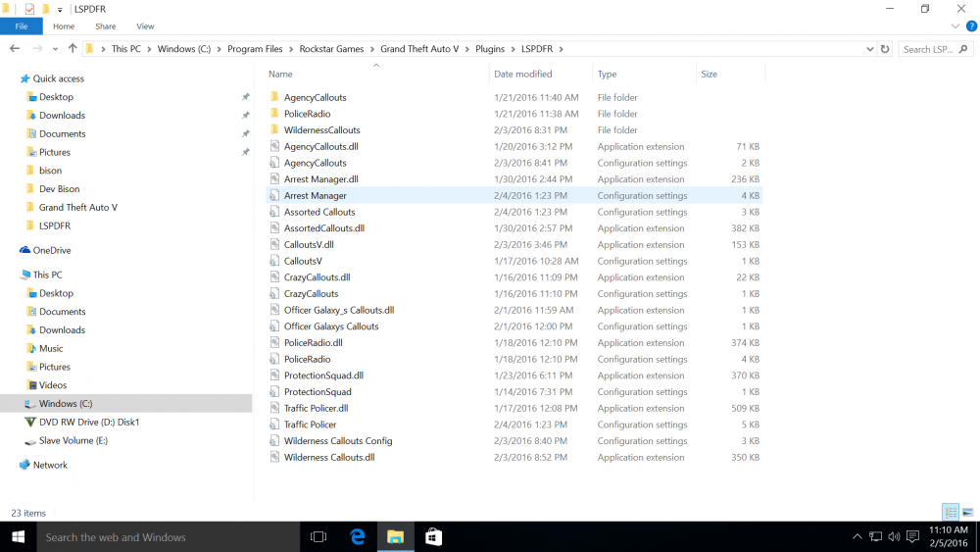Click the Search LSPDFR input field
980x552 pixels.
(x=935, y=49)
